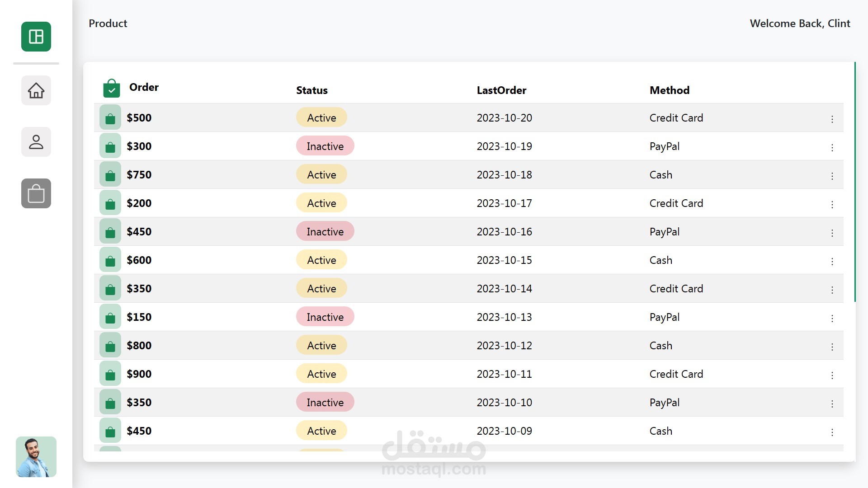The width and height of the screenshot is (868, 488).
Task: Open the three-dot menu for the 2023-10-11 order
Action: tap(832, 375)
